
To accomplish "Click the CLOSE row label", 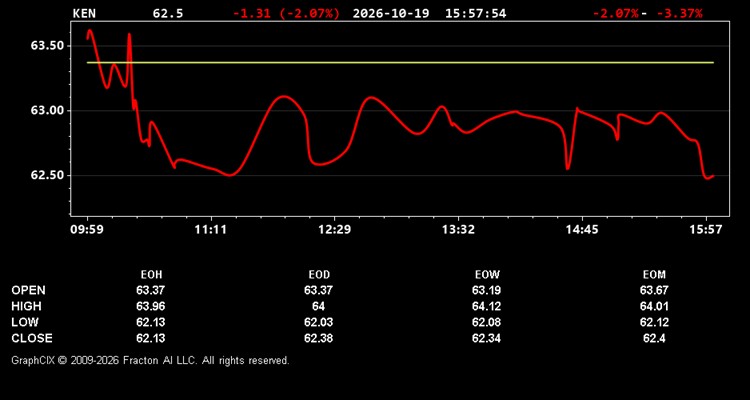I will click(x=32, y=338).
